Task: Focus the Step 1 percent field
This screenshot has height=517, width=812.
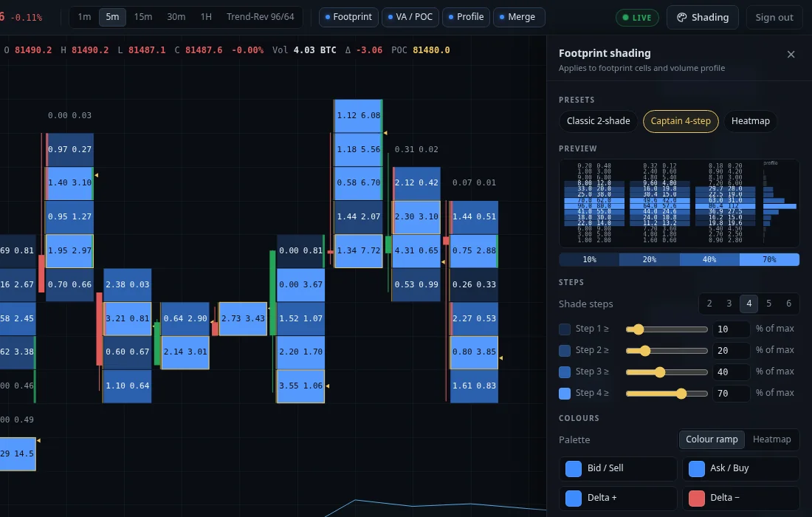Action: tap(732, 329)
